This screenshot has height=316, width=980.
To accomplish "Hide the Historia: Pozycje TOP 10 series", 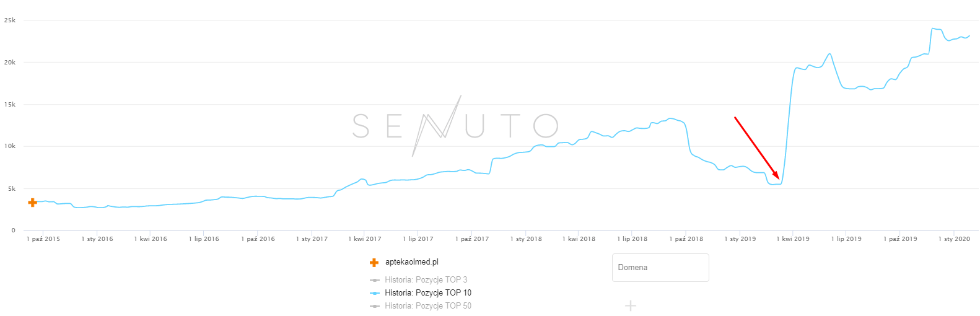I will point(427,293).
